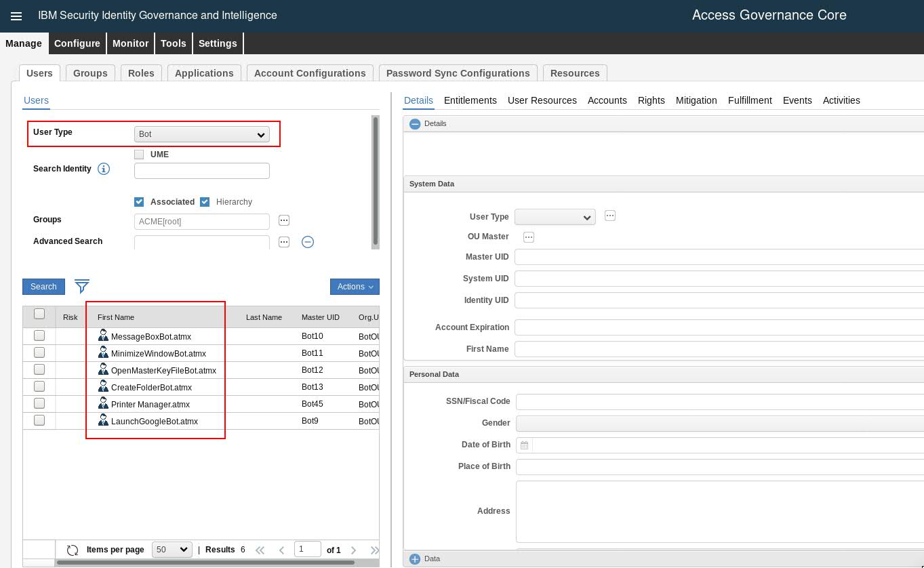Screen dimensions: 924x568
Task: Click the Address text area
Action: pos(720,512)
